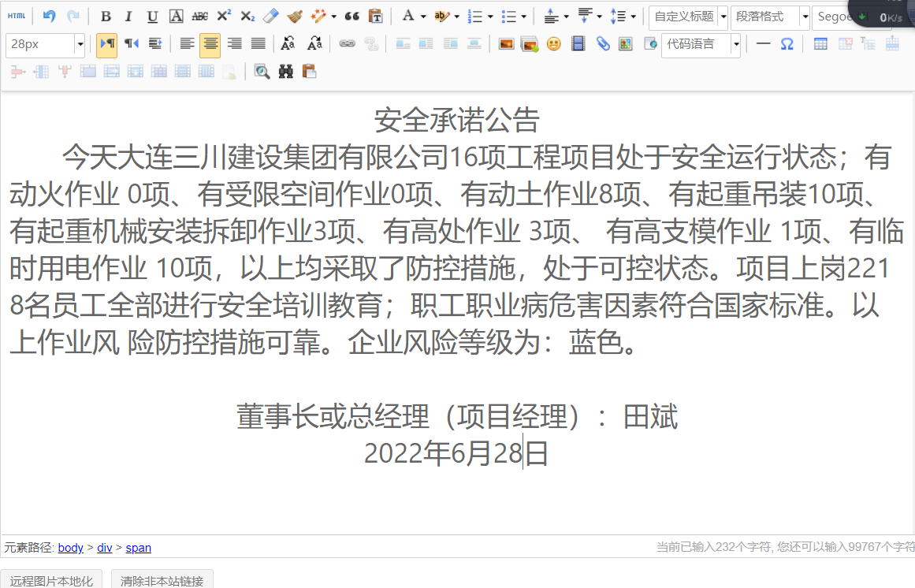Click the 清除非本站链接 button
The image size is (915, 588).
point(162,580)
